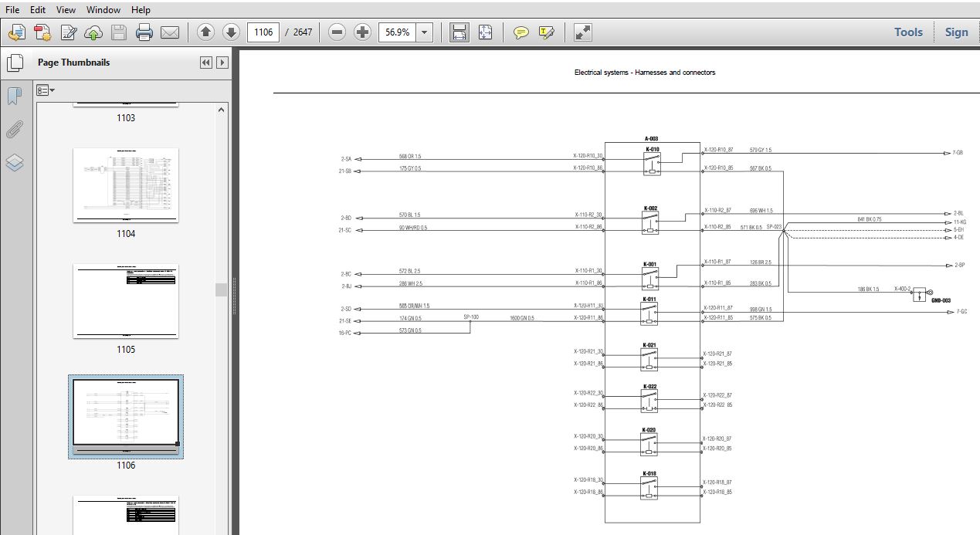Click the X-400-2 connector label

click(903, 288)
